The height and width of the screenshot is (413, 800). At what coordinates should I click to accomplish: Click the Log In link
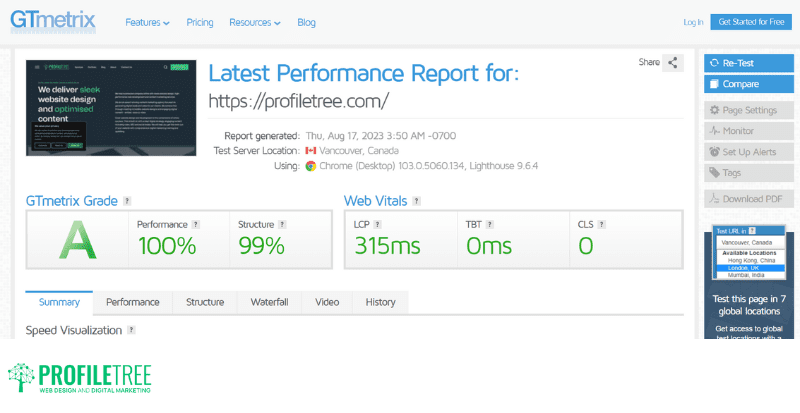pos(693,22)
